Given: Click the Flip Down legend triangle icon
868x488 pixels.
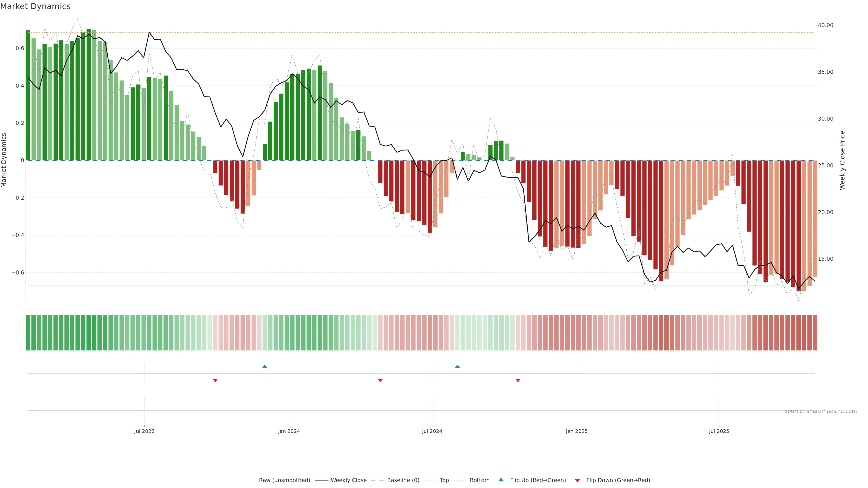Looking at the screenshot, I should tap(577, 480).
